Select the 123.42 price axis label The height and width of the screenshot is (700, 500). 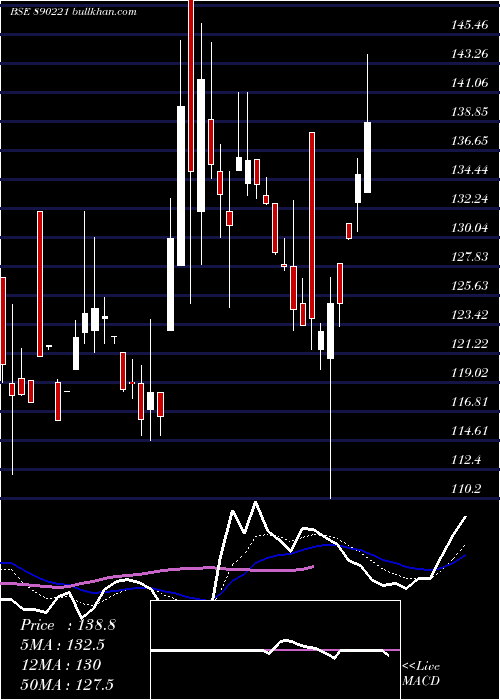coord(469,315)
